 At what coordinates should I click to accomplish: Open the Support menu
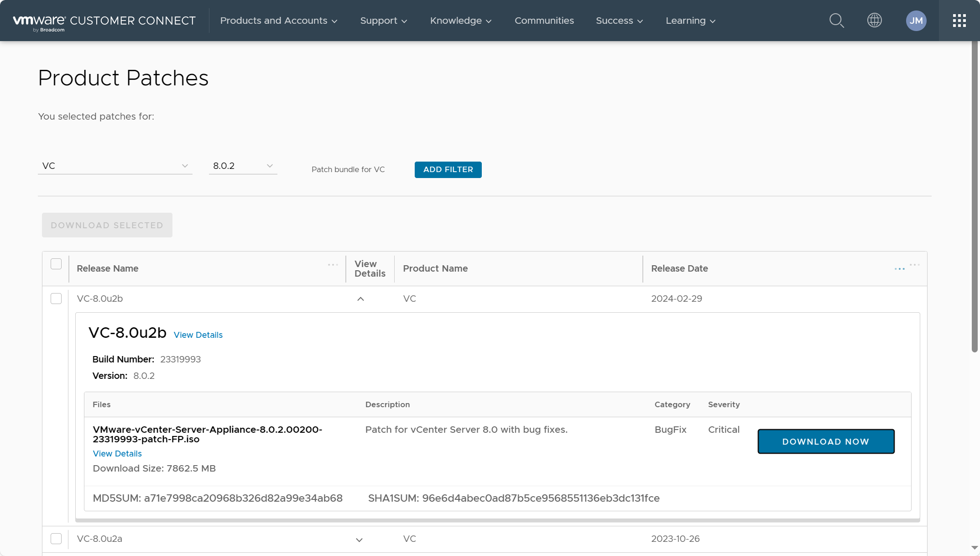[384, 21]
